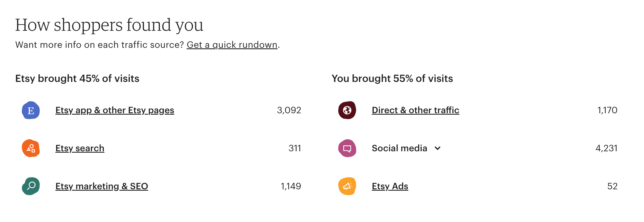Image resolution: width=644 pixels, height=222 pixels.
Task: Open Etsy marketing & SEO link
Action: tap(102, 186)
